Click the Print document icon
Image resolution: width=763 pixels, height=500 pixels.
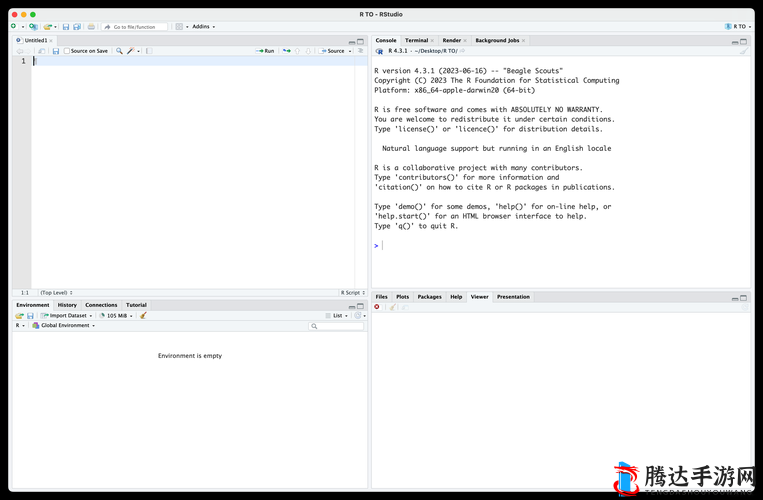(x=91, y=27)
